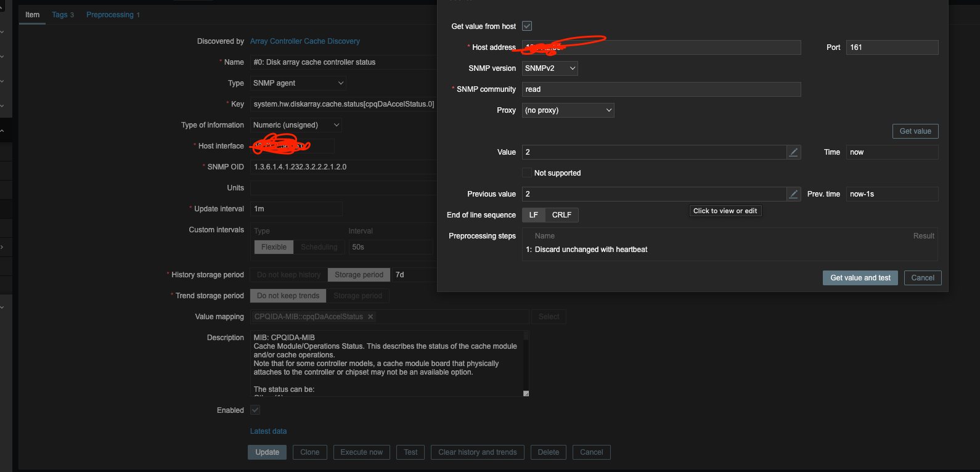980x472 pixels.
Task: Toggle the Get value from host checkbox
Action: 527,26
